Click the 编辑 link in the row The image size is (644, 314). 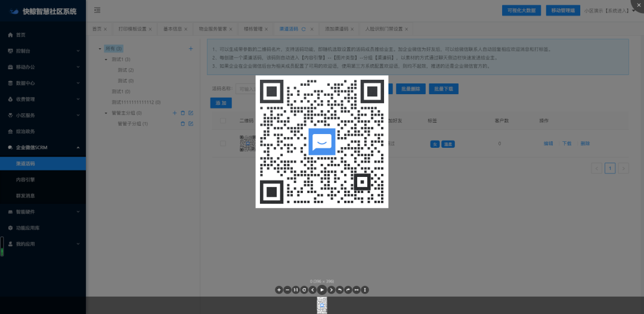(549, 144)
